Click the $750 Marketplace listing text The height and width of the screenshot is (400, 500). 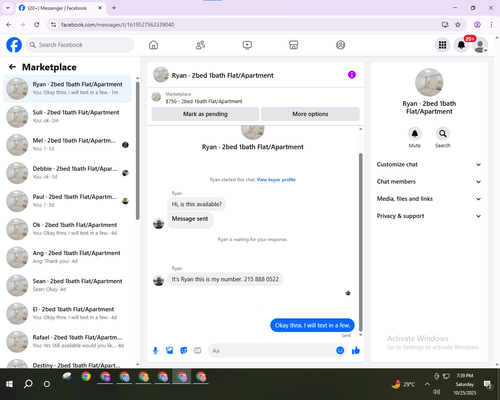point(204,101)
